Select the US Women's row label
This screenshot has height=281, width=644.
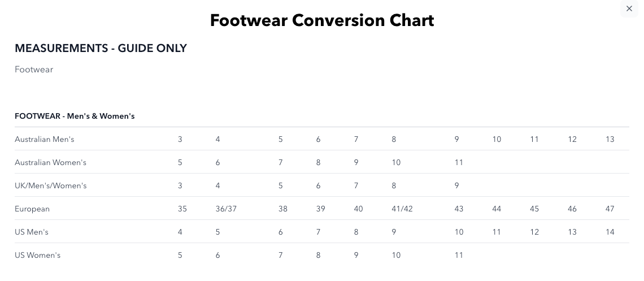(x=37, y=255)
